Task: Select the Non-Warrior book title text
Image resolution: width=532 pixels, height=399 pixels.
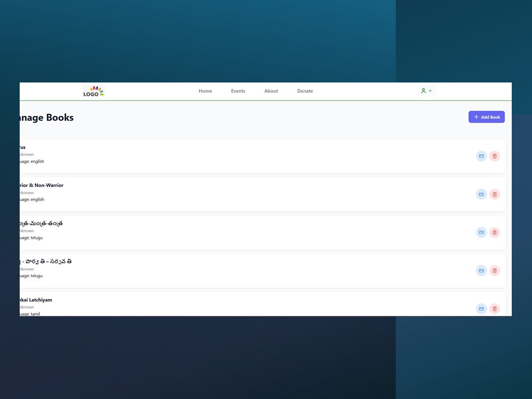Action: 41,185
